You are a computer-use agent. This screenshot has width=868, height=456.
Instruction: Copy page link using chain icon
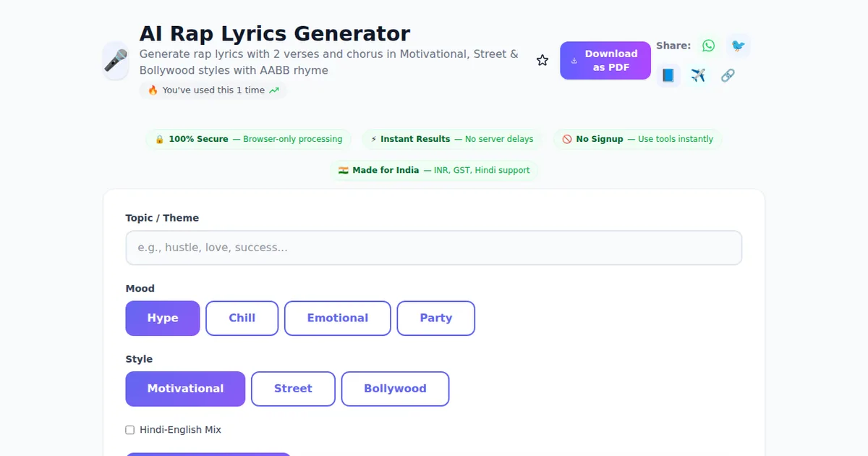[x=728, y=75]
